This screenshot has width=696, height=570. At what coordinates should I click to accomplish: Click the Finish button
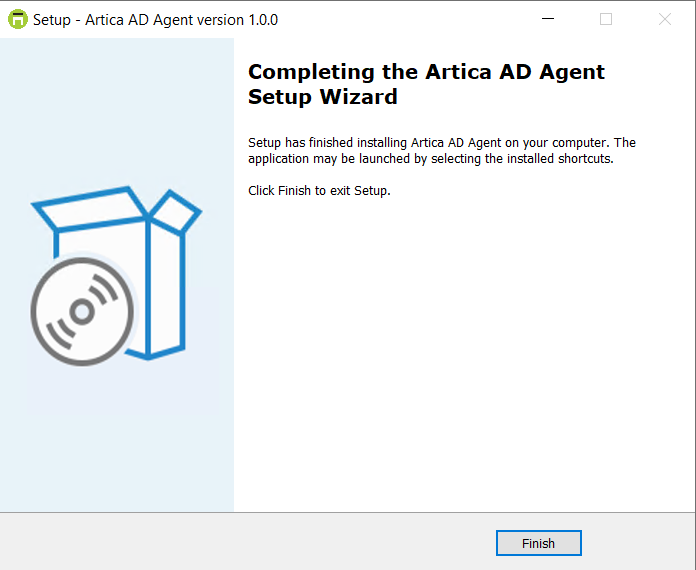538,543
